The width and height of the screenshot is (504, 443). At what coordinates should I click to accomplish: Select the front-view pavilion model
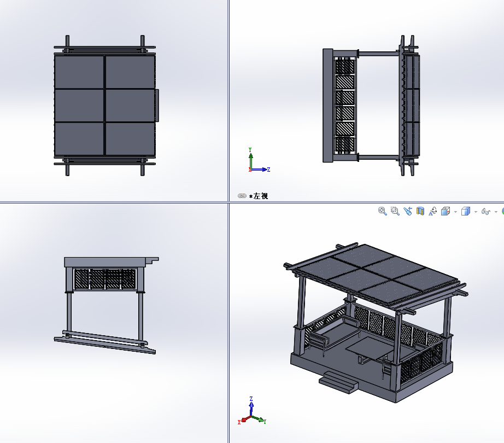click(107, 305)
